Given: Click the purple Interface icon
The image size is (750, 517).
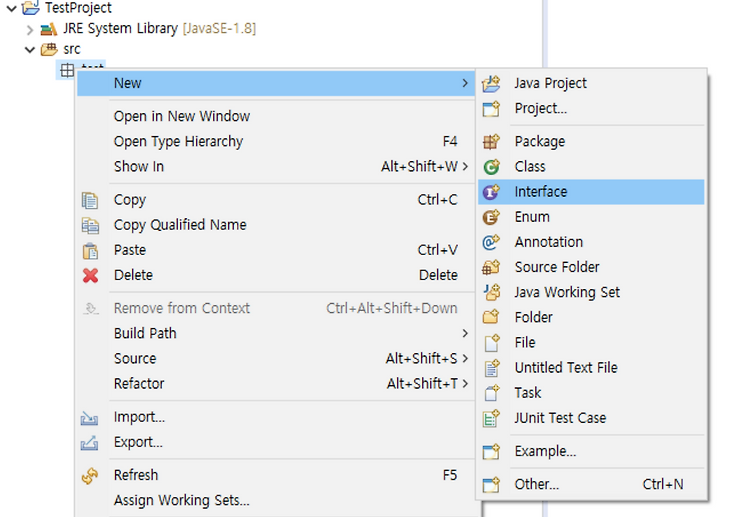Looking at the screenshot, I should (491, 192).
